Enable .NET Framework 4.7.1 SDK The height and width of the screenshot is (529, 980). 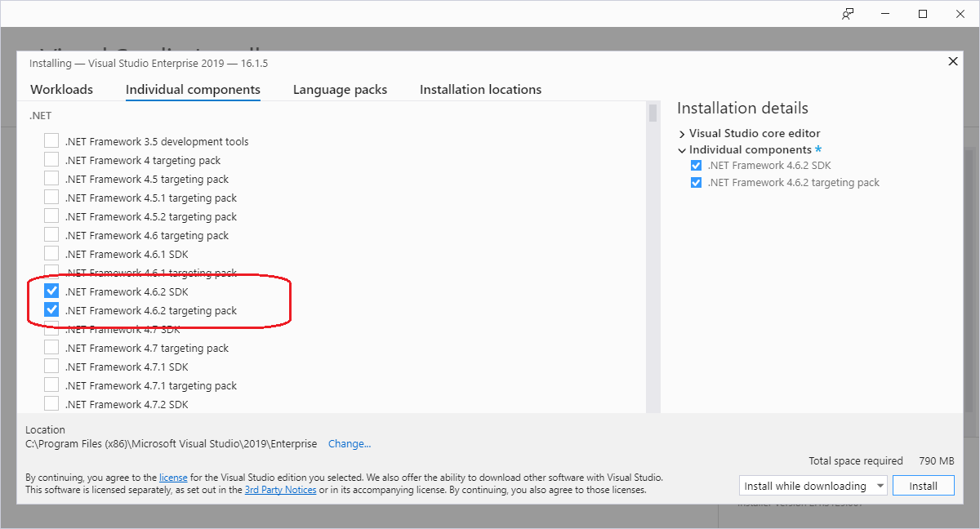pos(51,366)
